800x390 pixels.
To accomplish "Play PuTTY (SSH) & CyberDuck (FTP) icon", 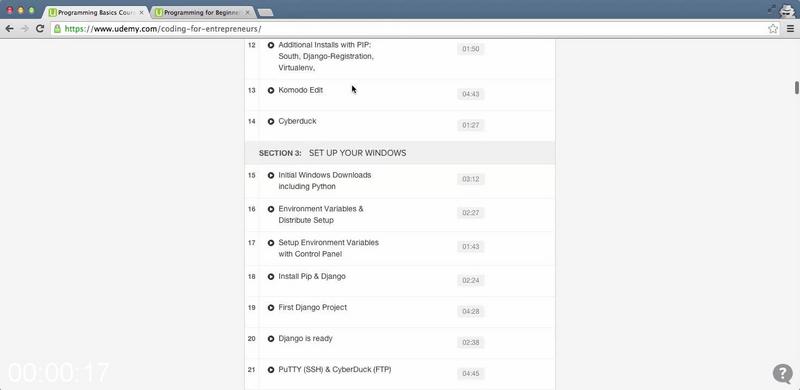I will point(271,370).
